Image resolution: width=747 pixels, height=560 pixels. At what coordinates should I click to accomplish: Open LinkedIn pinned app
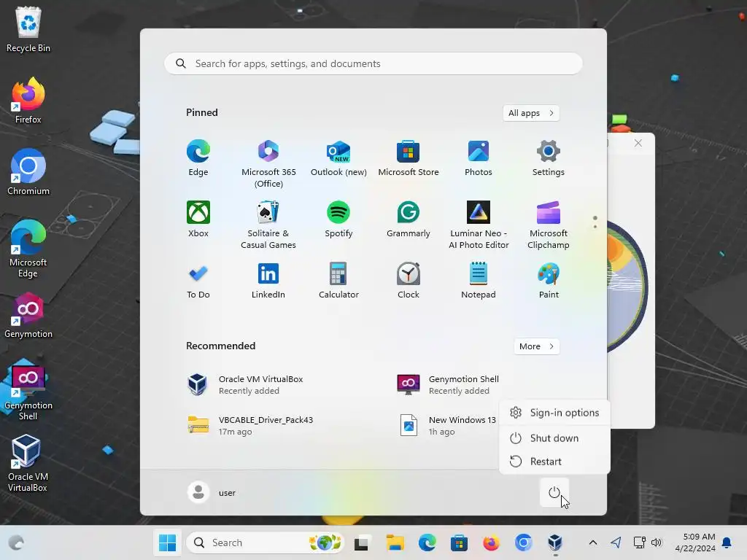coord(268,281)
